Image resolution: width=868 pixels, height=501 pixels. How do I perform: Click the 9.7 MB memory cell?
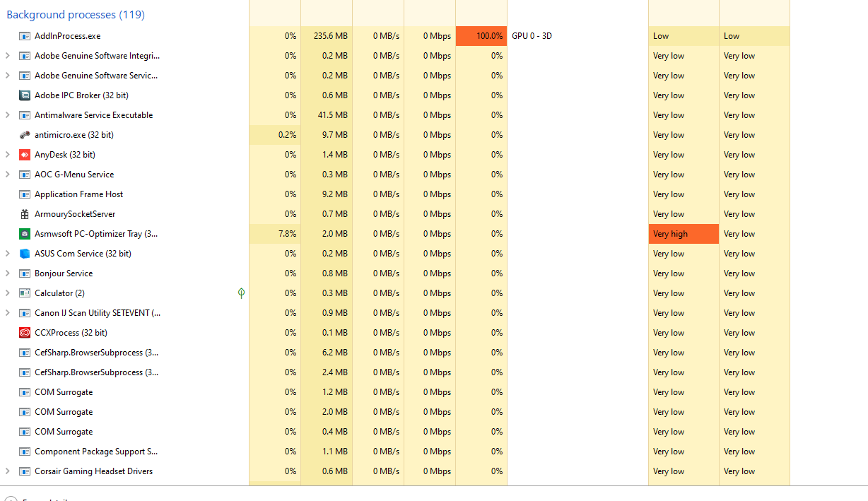(327, 135)
